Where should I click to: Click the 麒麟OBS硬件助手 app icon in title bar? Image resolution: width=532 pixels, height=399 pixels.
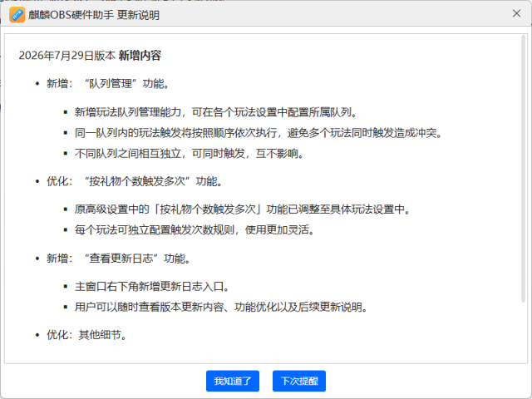[17, 15]
